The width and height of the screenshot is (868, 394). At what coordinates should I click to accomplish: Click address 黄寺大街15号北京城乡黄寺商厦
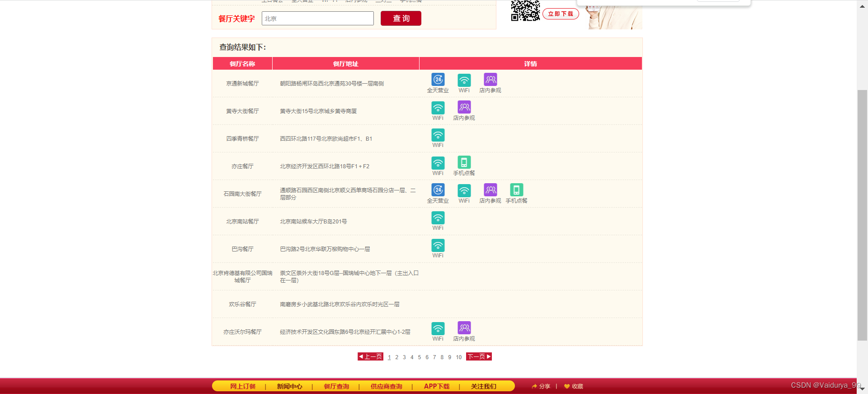tap(318, 111)
